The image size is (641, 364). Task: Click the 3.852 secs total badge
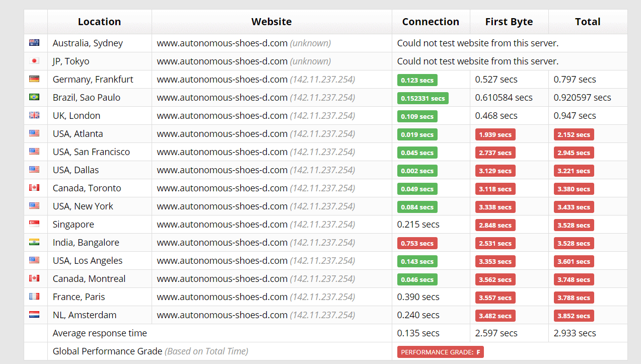click(574, 316)
